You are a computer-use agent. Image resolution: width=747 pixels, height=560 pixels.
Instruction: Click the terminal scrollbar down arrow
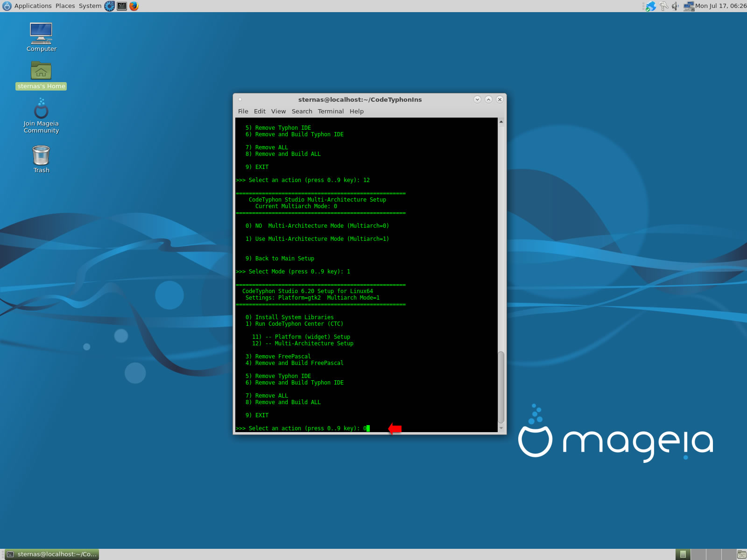[x=501, y=428]
